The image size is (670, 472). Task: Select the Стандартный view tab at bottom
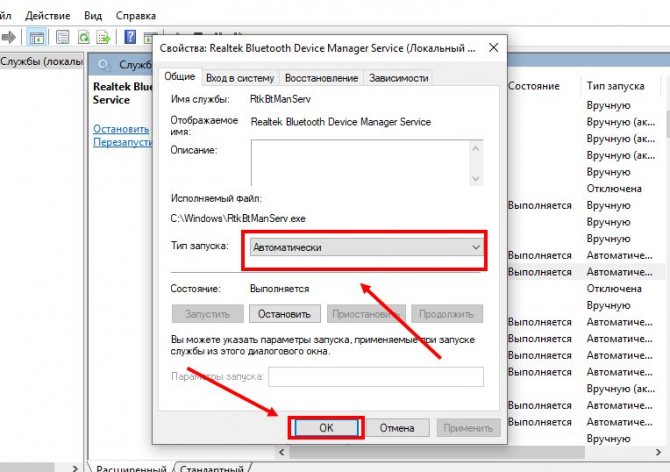[211, 468]
